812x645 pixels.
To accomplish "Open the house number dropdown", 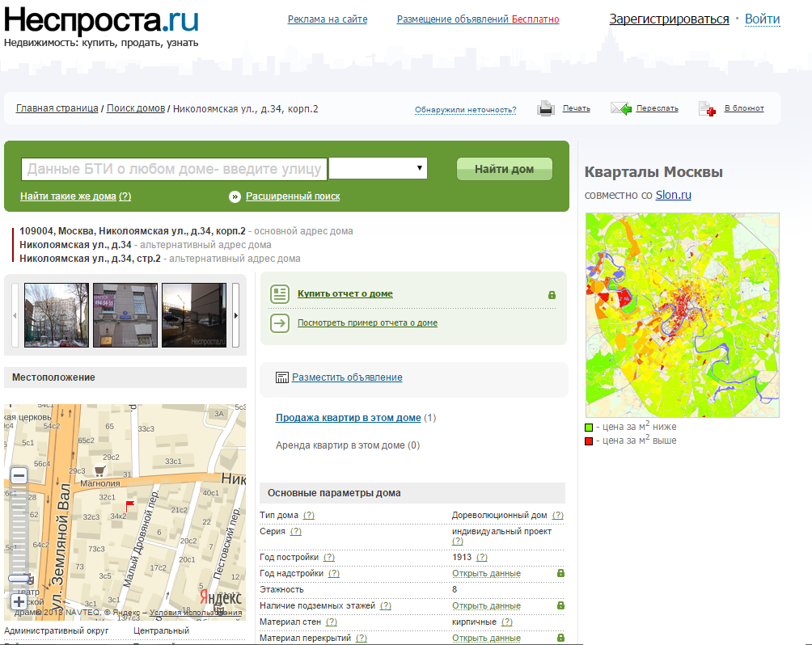I will pos(378,168).
